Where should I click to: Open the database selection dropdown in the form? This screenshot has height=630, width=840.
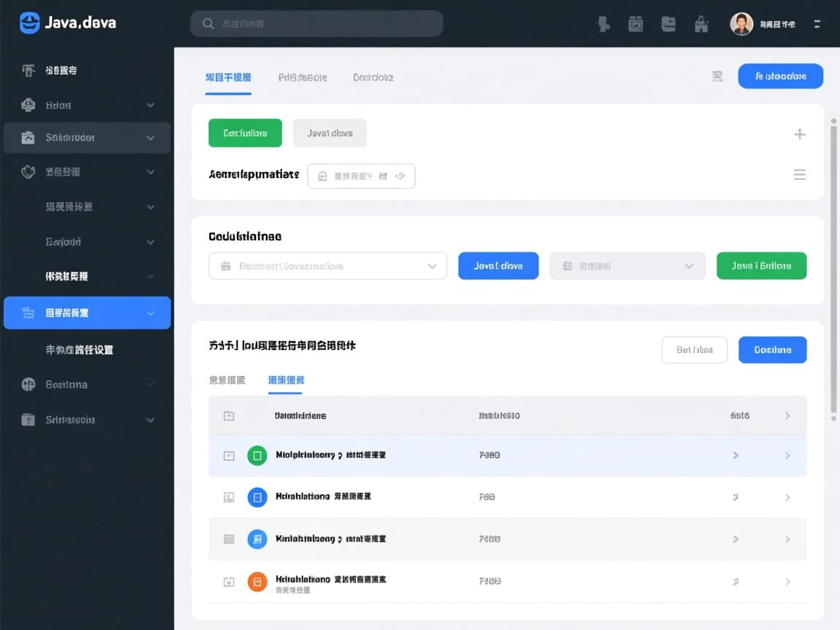[327, 265]
